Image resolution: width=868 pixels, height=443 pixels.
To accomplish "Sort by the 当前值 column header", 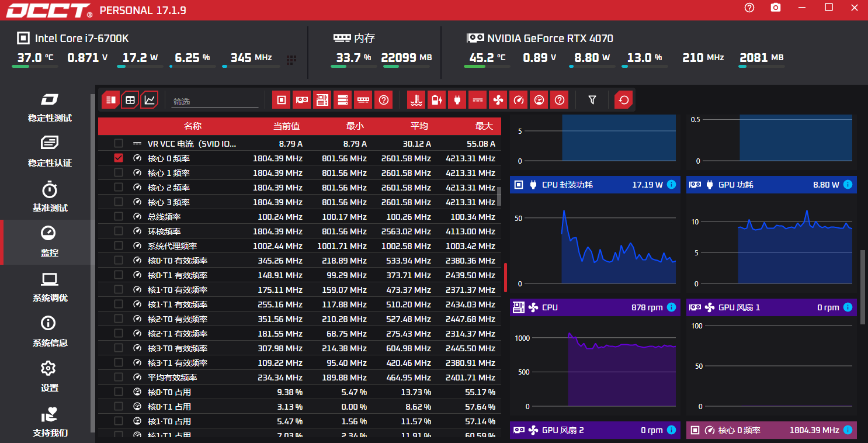I will pos(286,126).
